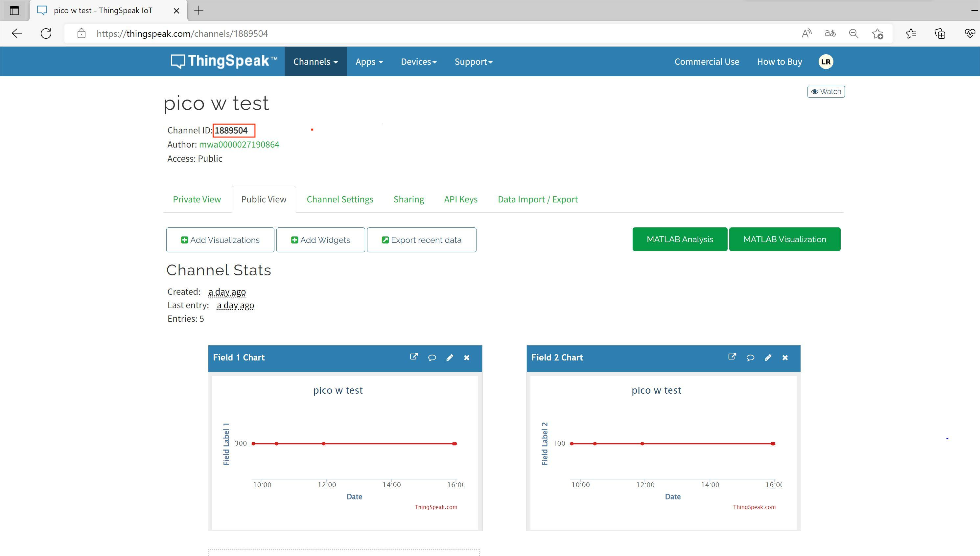Viewport: 980px width, 556px height.
Task: Open Field 2 Chart in new window
Action: coord(732,358)
